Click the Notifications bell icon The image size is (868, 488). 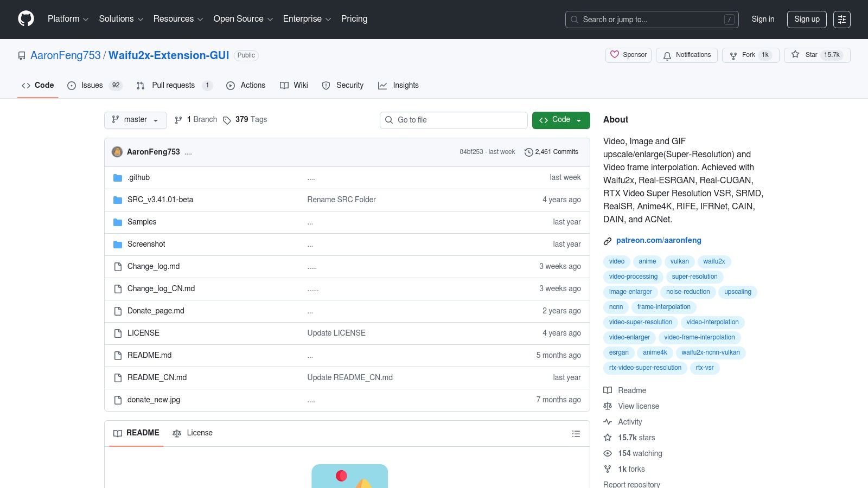coord(667,55)
